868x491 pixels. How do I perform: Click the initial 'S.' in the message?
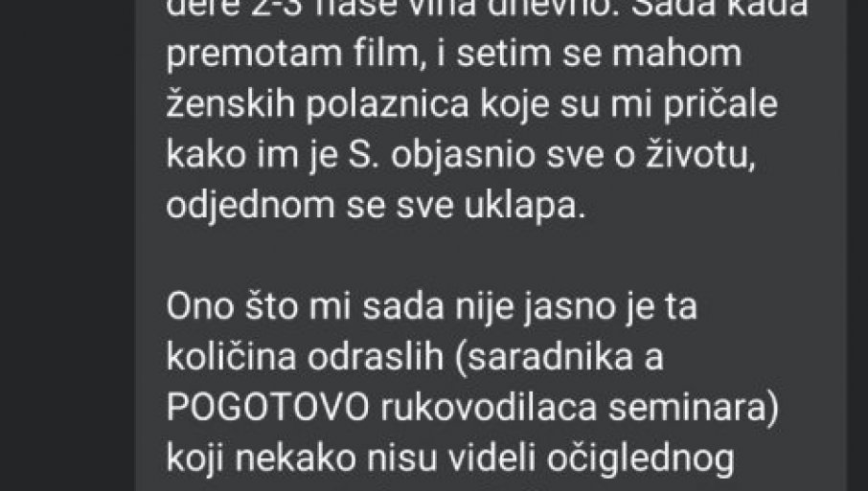pos(364,155)
